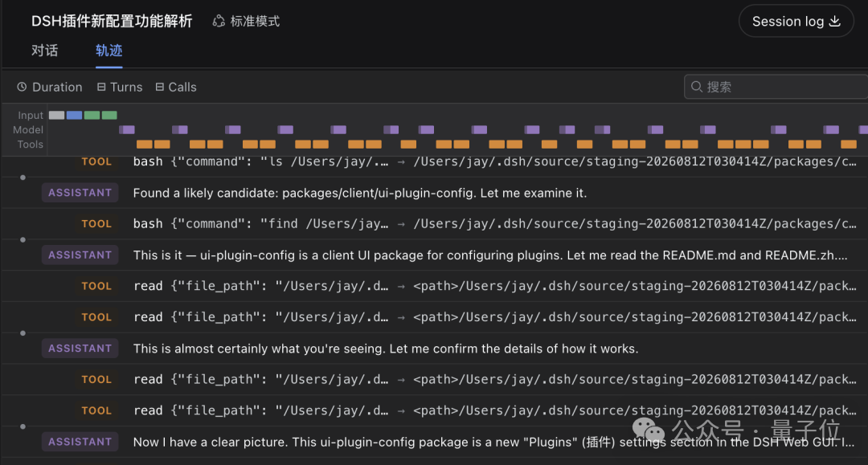Click the Tools timeline row label
Screen dimensions: 868x465
pyautogui.click(x=30, y=145)
